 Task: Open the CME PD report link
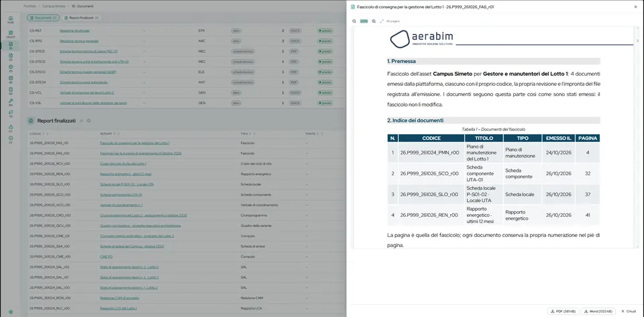pyautogui.click(x=107, y=257)
